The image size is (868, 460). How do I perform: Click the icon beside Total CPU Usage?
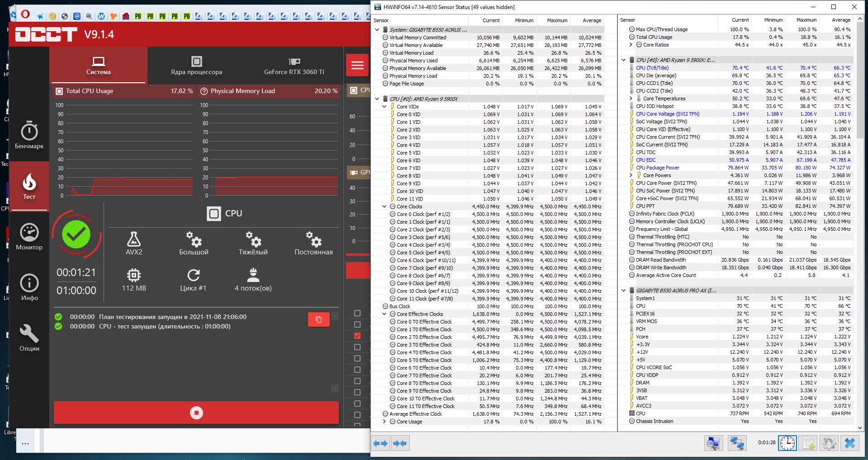(x=59, y=91)
